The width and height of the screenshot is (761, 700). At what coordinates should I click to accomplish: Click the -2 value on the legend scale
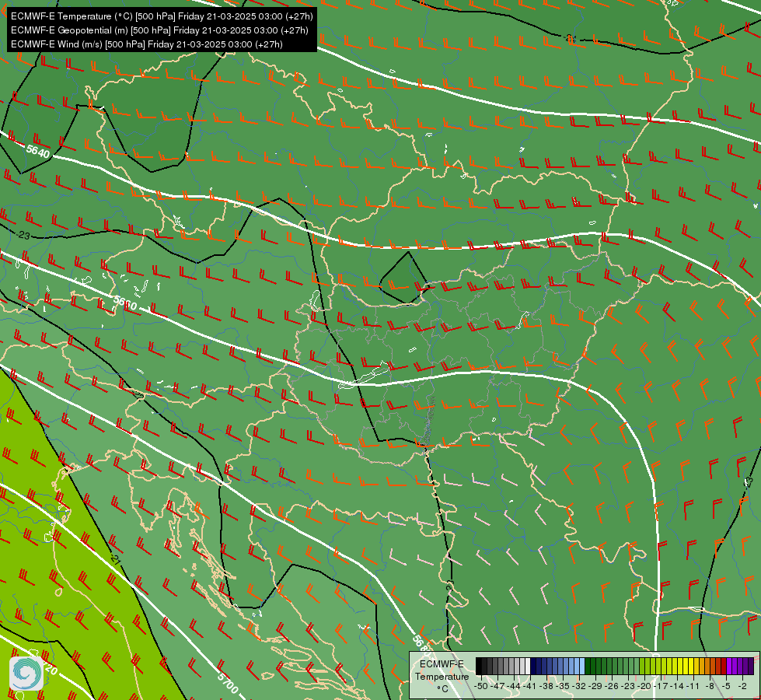coord(742,686)
